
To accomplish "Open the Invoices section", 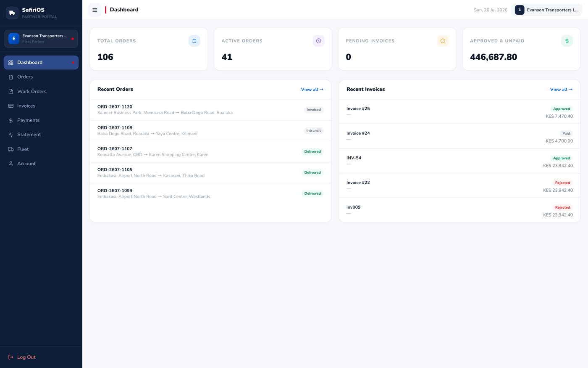I will click(x=41, y=106).
